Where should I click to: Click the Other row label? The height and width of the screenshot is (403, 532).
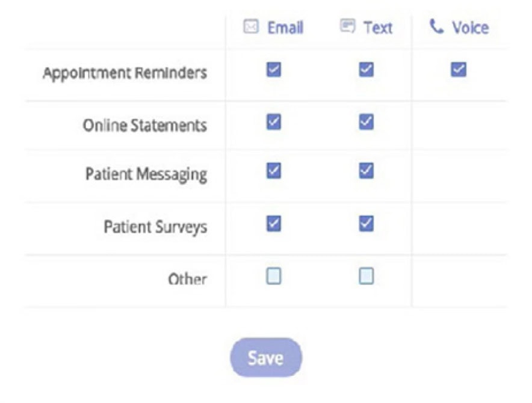pyautogui.click(x=187, y=280)
